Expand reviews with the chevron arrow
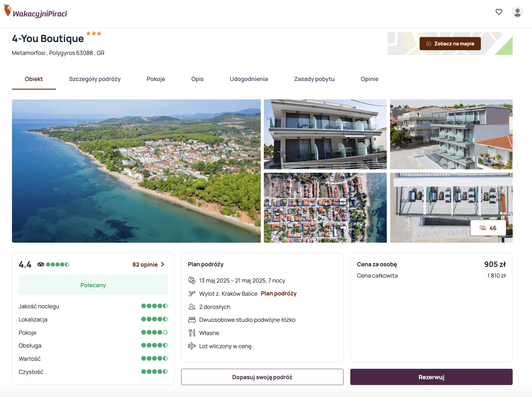Image resolution: width=532 pixels, height=397 pixels. tap(163, 264)
